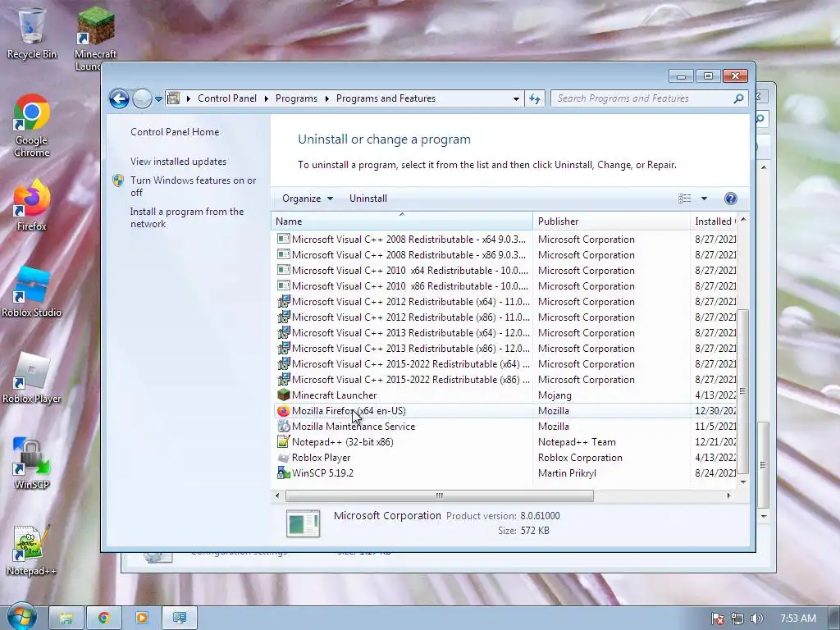Open Turn Windows features on or off
This screenshot has height=630, width=840.
(194, 186)
